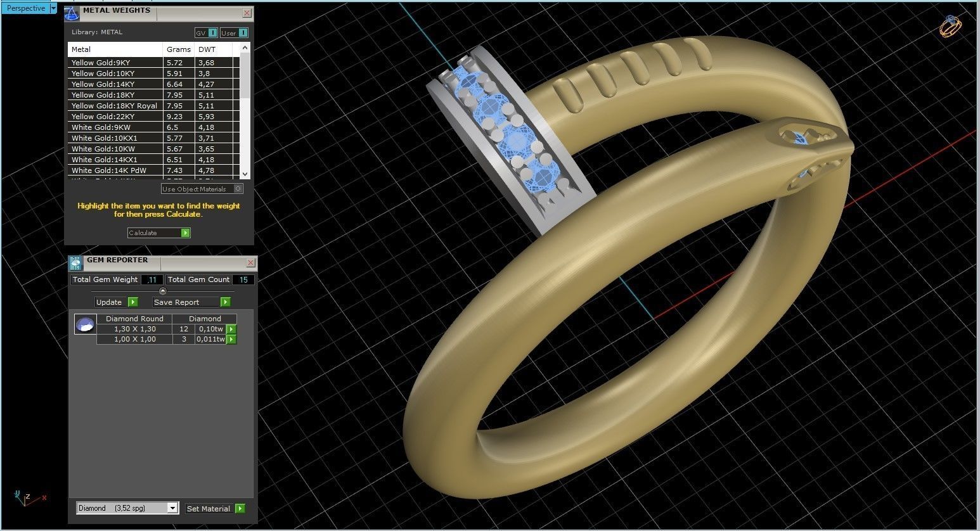980x531 pixels.
Task: Click the green arrow next to Set Material
Action: 240,509
